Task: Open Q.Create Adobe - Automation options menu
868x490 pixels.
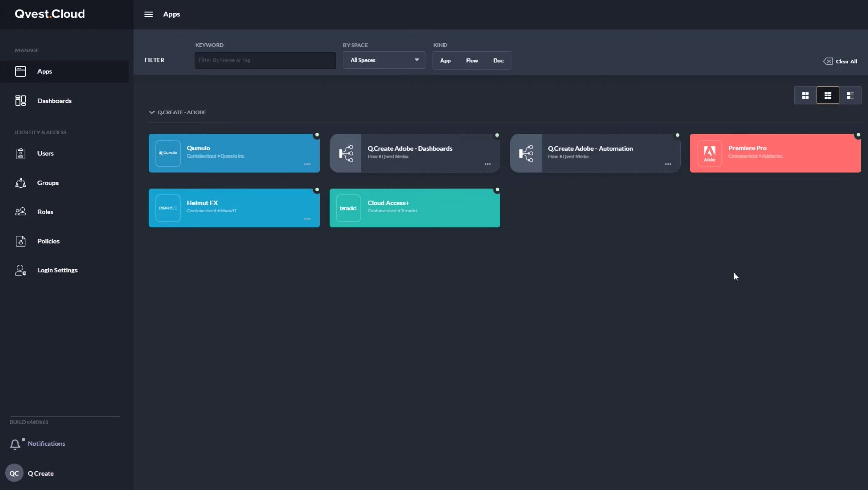Action: [668, 164]
